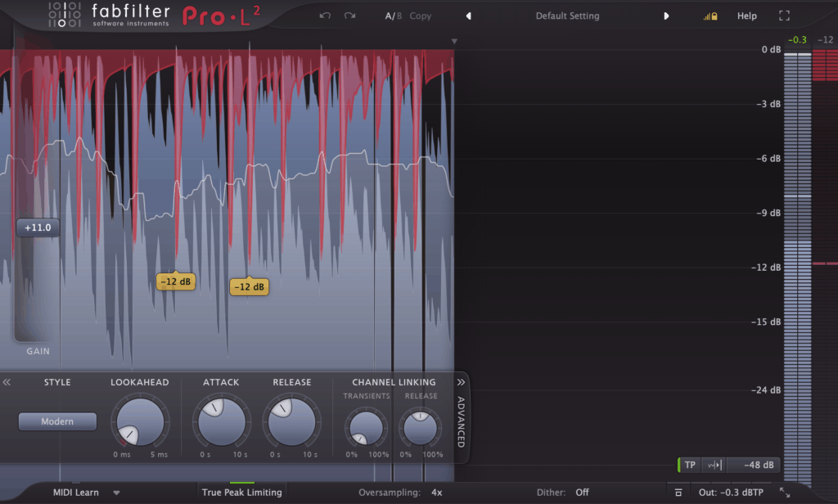This screenshot has width=838, height=504.
Task: Click the +11.0 gain slider handle
Action: point(38,227)
